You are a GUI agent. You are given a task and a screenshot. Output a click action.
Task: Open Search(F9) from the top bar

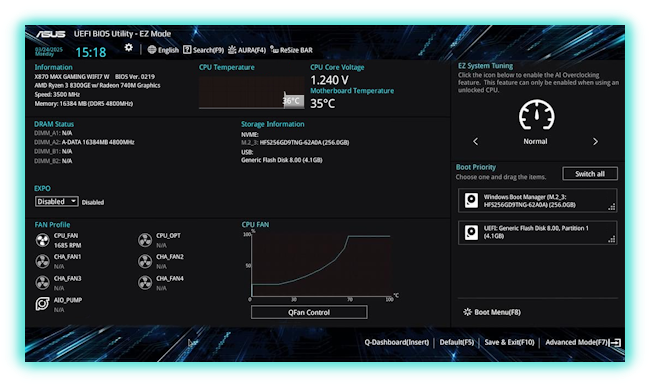pyautogui.click(x=203, y=50)
